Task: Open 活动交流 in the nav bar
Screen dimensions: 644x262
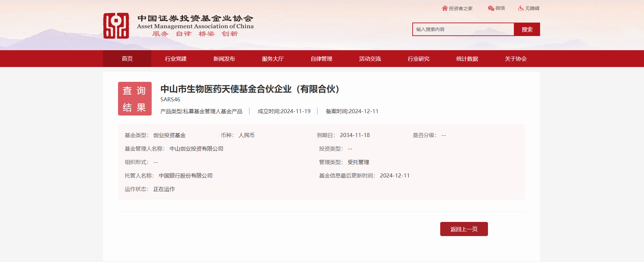Action: pyautogui.click(x=370, y=59)
